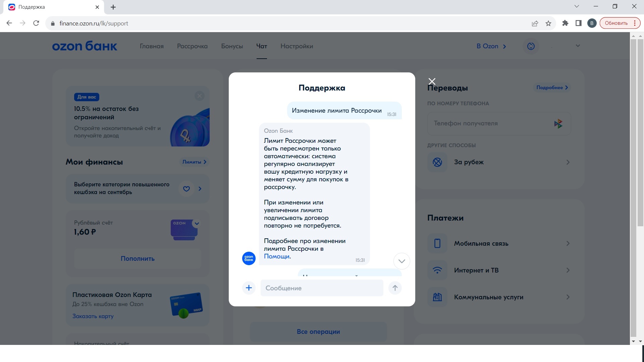644x362 pixels.
Task: Click the ozon банк logo
Action: click(x=85, y=46)
